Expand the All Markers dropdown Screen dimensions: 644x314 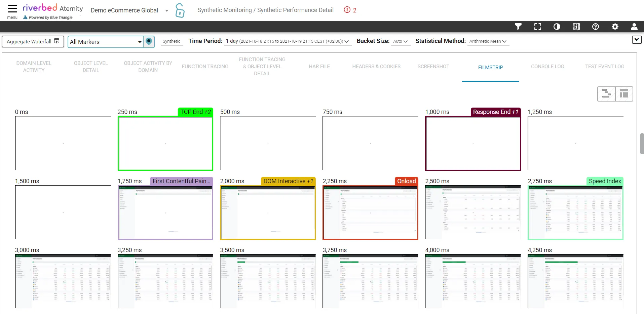106,42
